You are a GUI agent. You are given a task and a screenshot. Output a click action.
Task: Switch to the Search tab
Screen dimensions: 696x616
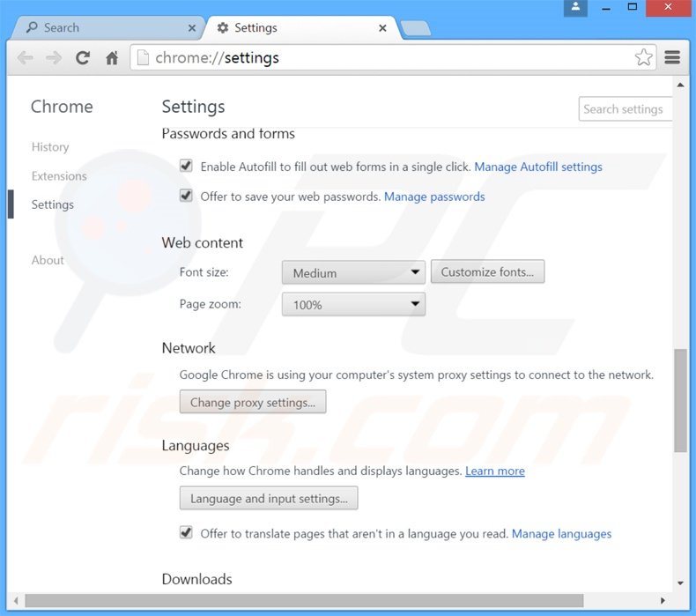pos(107,28)
